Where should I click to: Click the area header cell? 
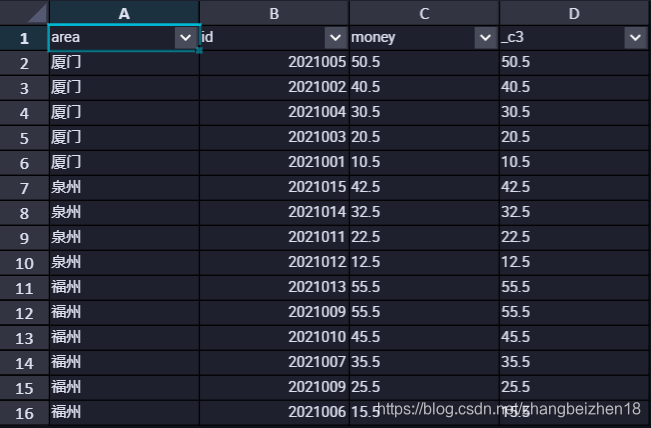(x=124, y=38)
